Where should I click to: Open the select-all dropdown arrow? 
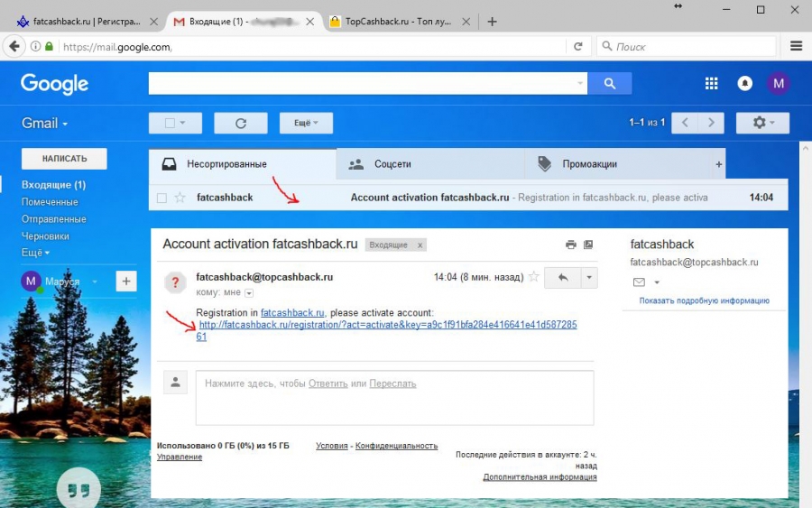click(x=182, y=124)
